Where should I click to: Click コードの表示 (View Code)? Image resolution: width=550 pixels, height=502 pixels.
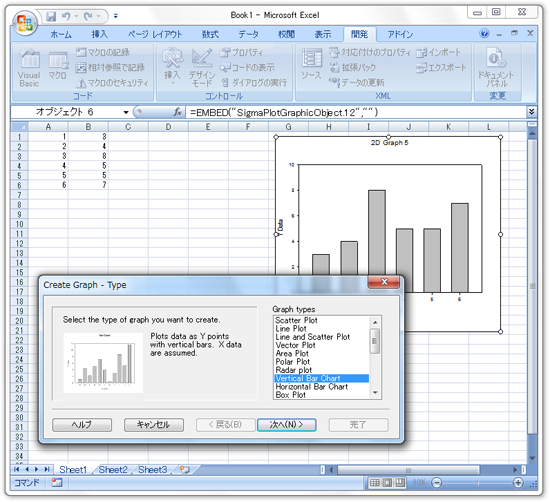(247, 67)
